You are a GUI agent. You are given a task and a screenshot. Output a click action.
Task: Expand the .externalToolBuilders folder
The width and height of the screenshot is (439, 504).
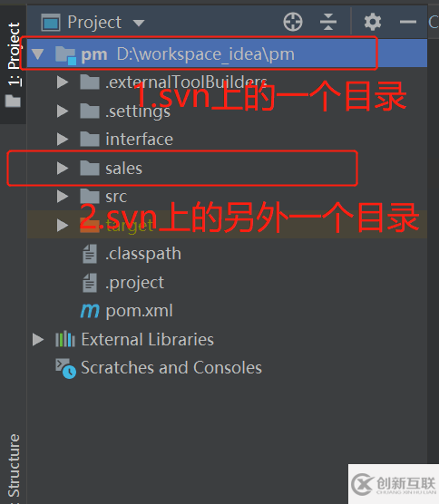63,82
